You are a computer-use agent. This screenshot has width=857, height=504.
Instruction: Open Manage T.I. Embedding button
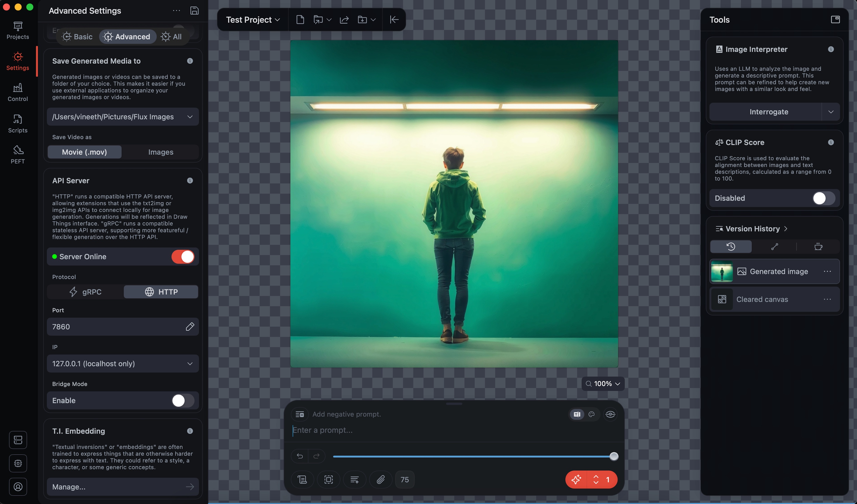(122, 487)
